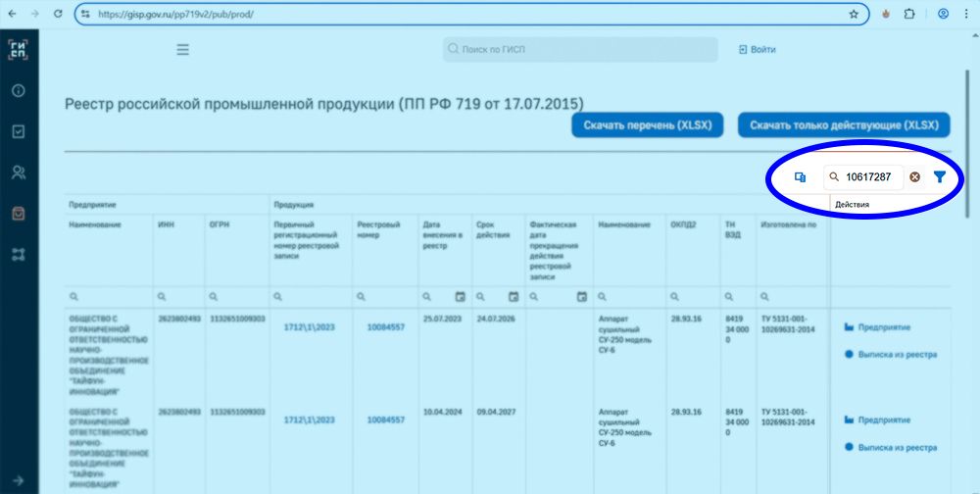Open the red catalog bag icon in sidebar

click(18, 213)
